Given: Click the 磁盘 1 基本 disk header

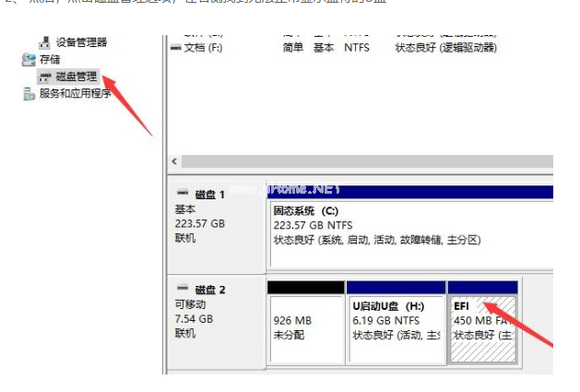Looking at the screenshot, I should point(214,217).
